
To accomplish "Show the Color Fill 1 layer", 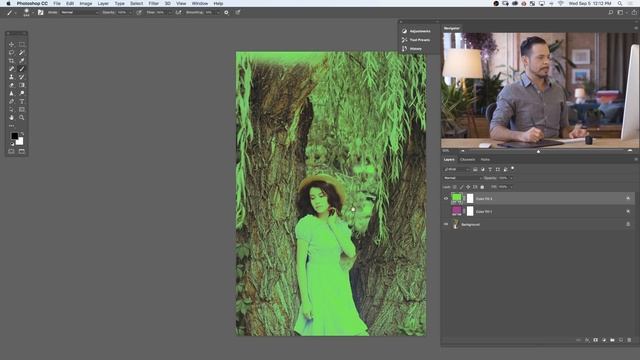I will coord(446,211).
